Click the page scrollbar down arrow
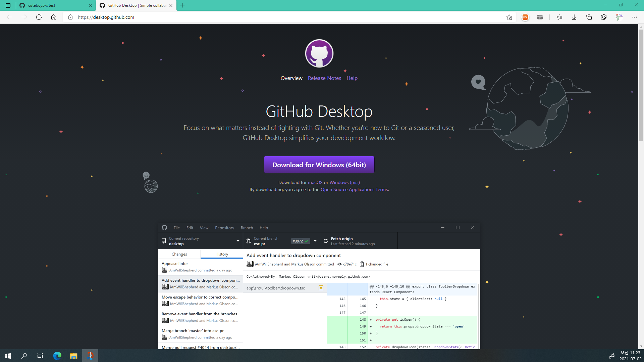 (641, 346)
